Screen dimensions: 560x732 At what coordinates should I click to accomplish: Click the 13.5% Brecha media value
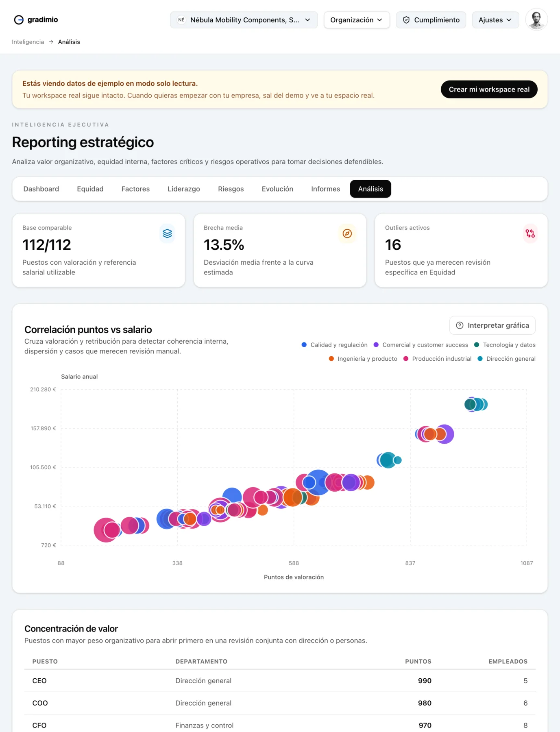coord(224,245)
